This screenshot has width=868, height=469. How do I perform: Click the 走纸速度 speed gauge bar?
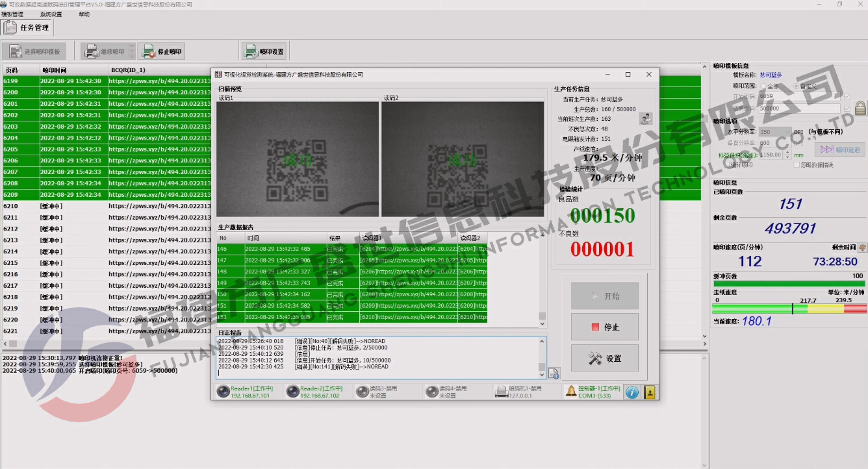(x=789, y=309)
